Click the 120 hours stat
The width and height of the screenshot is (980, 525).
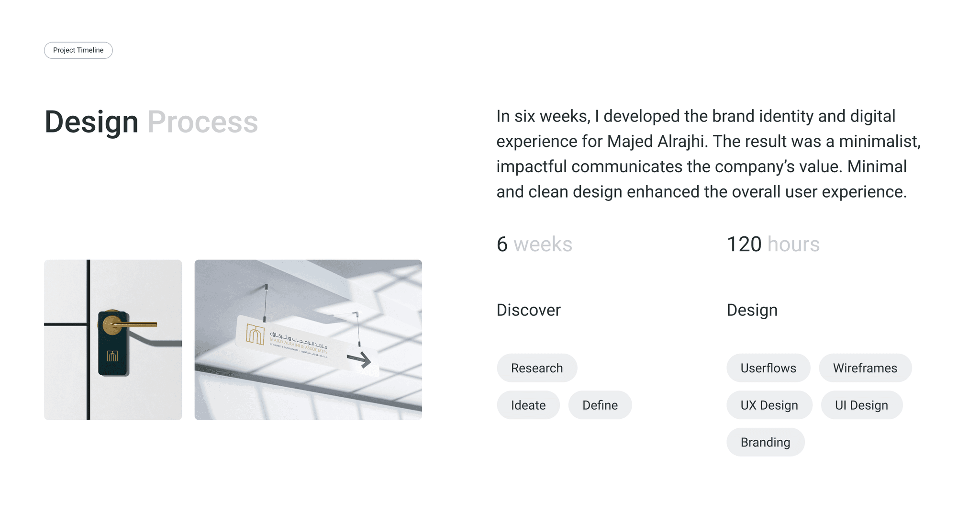tap(773, 244)
